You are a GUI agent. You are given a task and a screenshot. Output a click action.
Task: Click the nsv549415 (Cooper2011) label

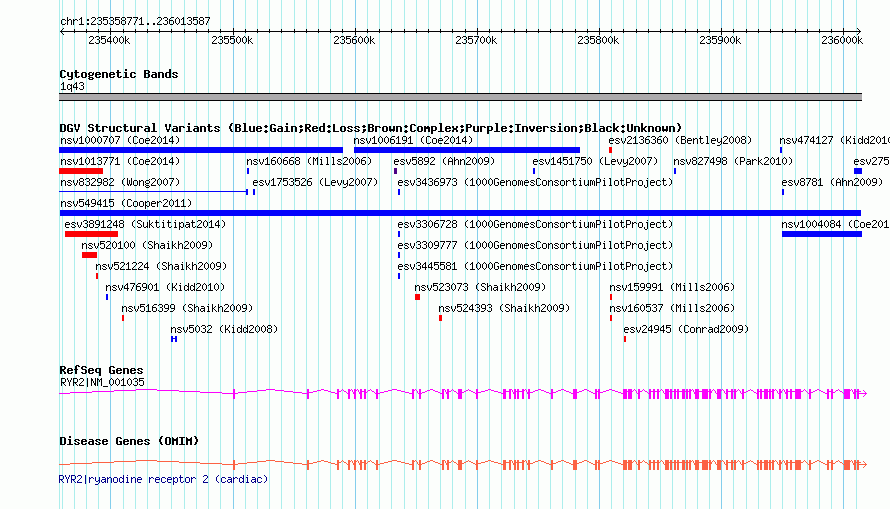[126, 203]
